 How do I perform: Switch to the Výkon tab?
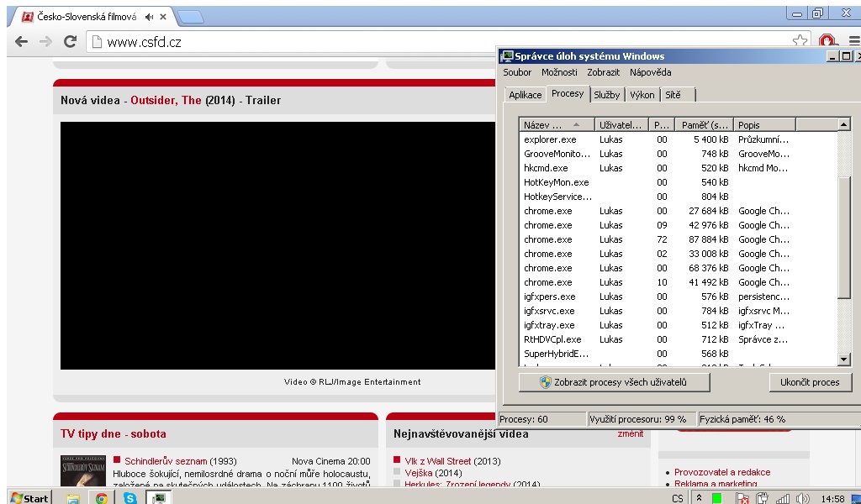642,95
